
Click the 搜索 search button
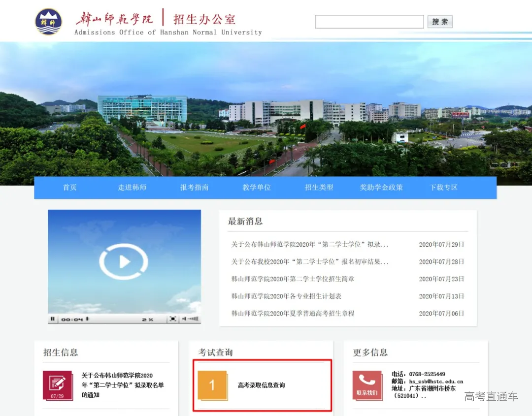439,21
